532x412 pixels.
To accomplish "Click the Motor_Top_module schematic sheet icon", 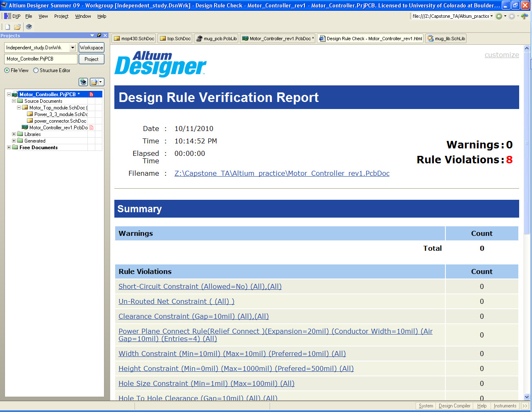I will click(25, 108).
